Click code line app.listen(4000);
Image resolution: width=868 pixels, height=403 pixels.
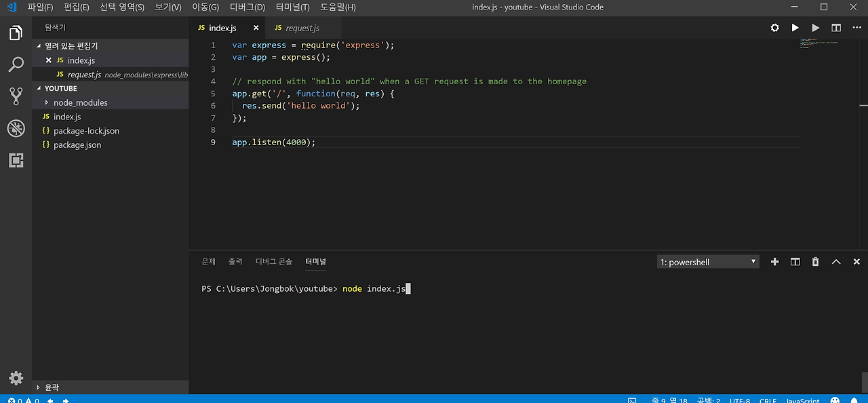tap(274, 142)
